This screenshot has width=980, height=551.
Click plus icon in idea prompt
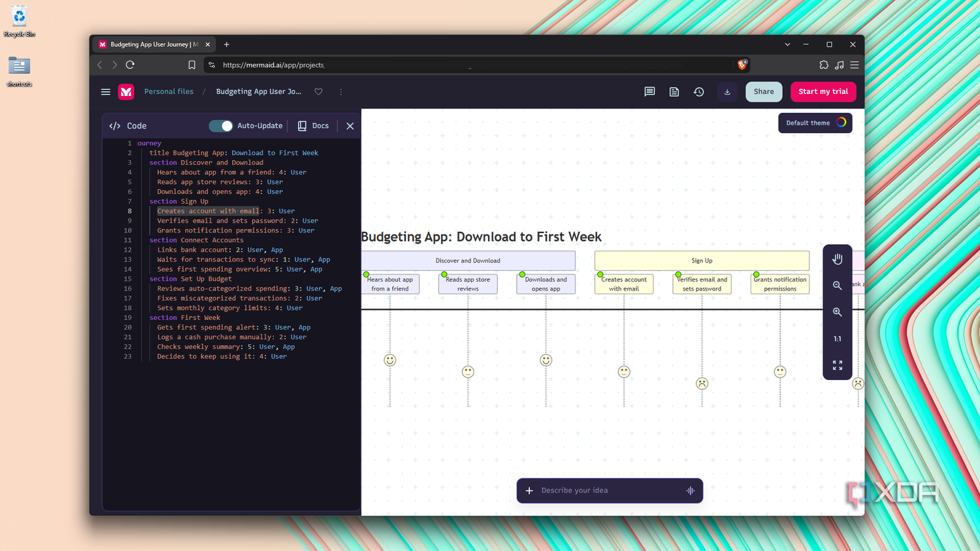[x=529, y=490]
